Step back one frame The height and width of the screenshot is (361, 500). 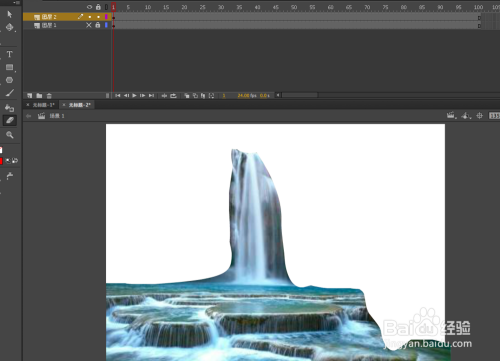click(126, 96)
